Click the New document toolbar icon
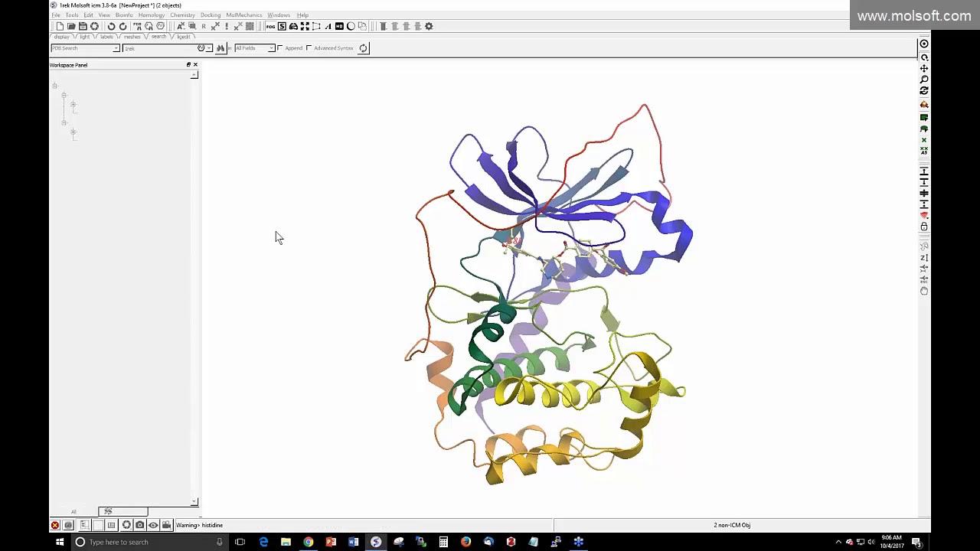The width and height of the screenshot is (980, 551). pos(60,26)
